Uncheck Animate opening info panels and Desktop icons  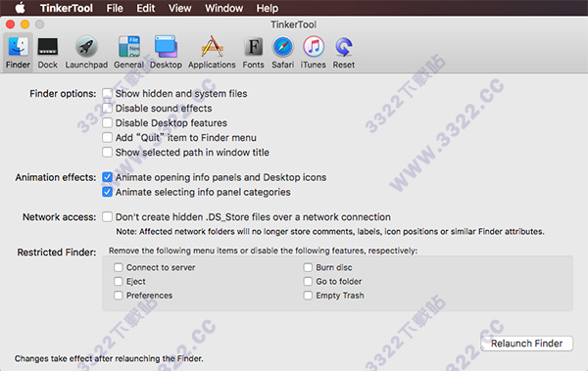(x=107, y=177)
